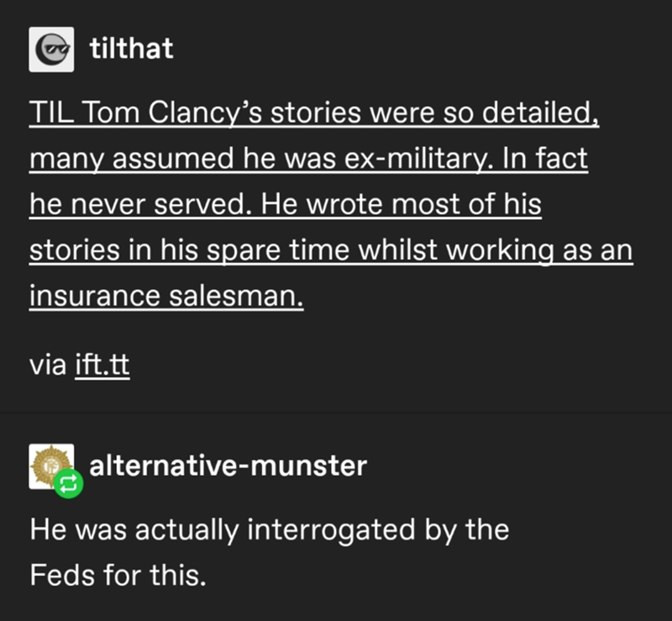Image resolution: width=672 pixels, height=621 pixels.
Task: Click the "via" text before ift.tt
Action: [x=46, y=366]
